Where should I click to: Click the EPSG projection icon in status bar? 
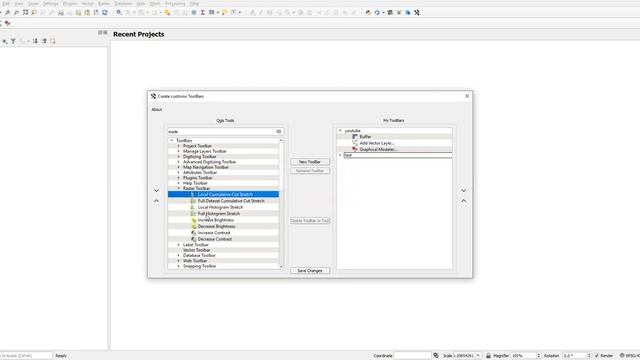pyautogui.click(x=622, y=356)
